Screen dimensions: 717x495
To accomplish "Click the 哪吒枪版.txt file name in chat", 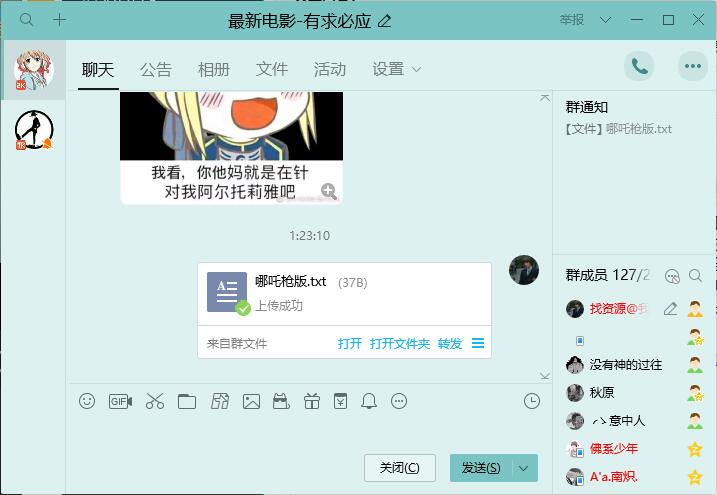I will pyautogui.click(x=290, y=281).
